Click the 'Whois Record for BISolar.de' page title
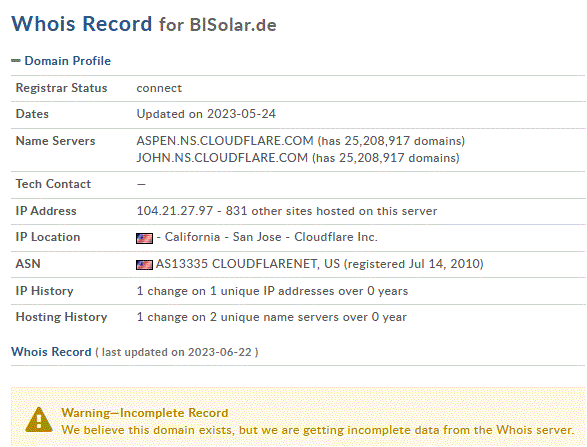Screen dimensions: 587x447 (x=144, y=24)
